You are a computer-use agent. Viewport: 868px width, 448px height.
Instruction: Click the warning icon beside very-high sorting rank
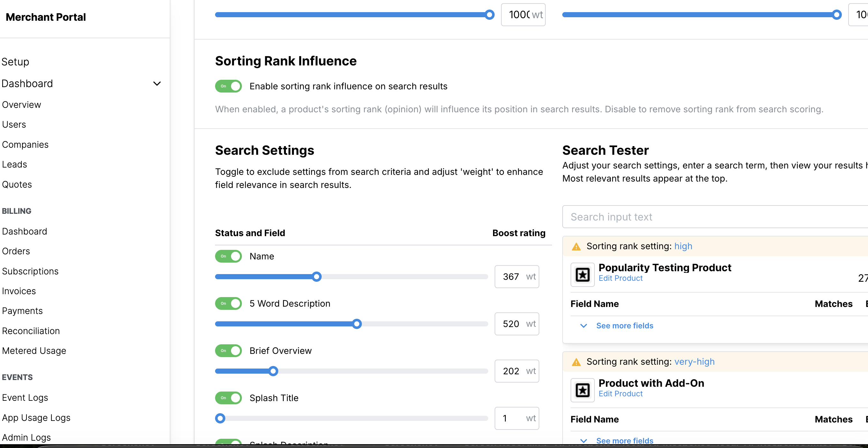pyautogui.click(x=576, y=362)
